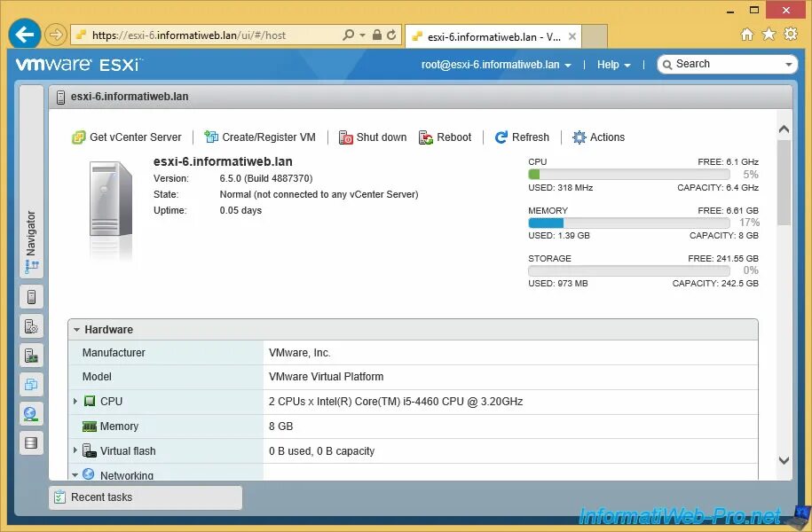Screen dimensions: 812x532
Task: Open the Actions menu
Action: coord(599,137)
